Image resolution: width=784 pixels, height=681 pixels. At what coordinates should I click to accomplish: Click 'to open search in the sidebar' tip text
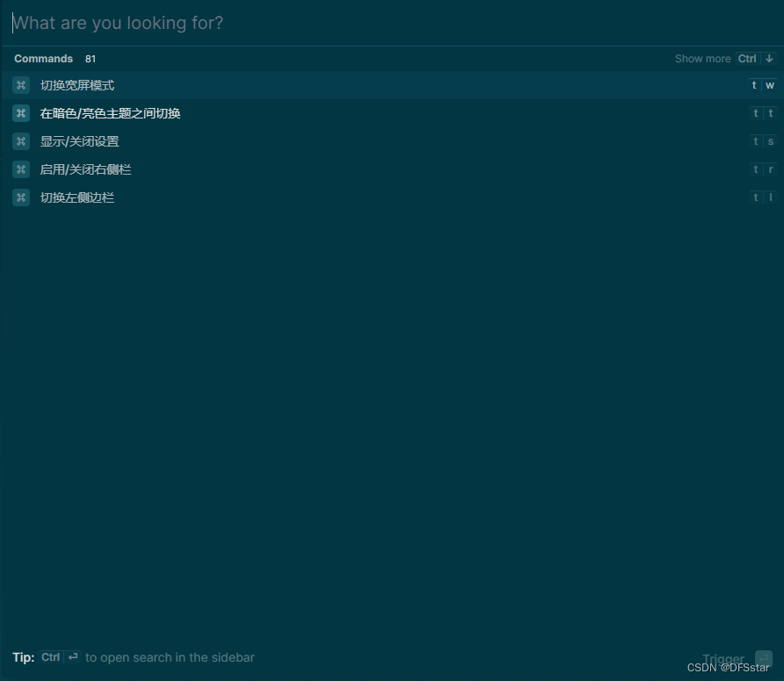[170, 657]
